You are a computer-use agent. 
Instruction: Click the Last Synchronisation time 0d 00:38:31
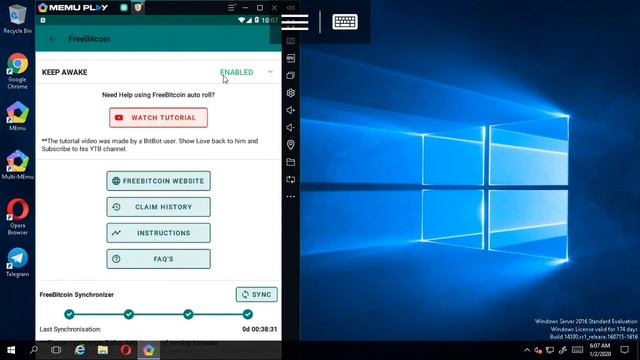[260, 329]
